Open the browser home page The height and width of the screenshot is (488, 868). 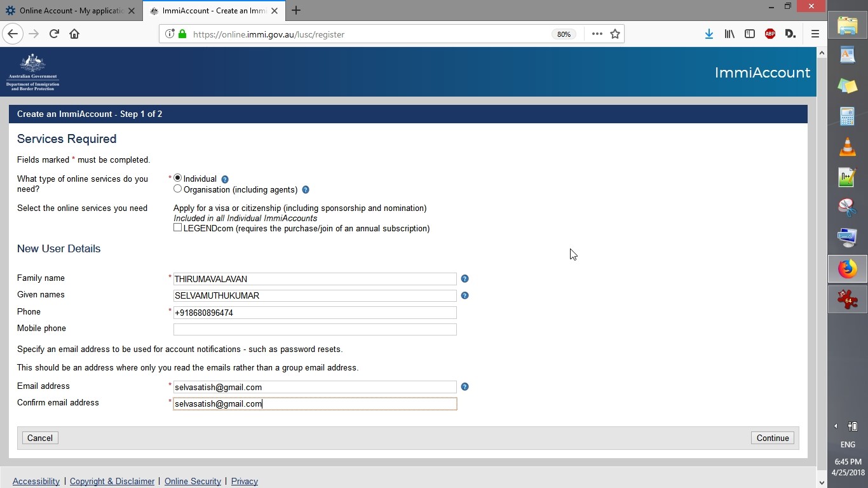coord(74,34)
